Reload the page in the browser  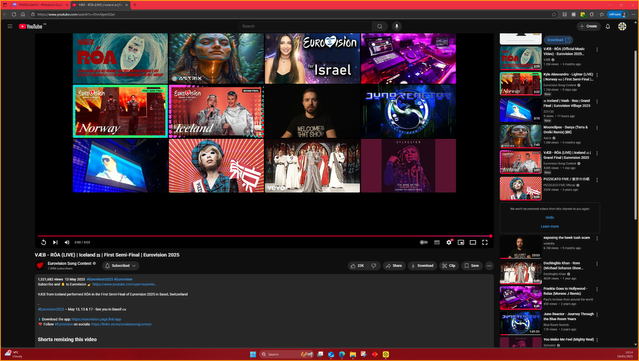coord(14,14)
